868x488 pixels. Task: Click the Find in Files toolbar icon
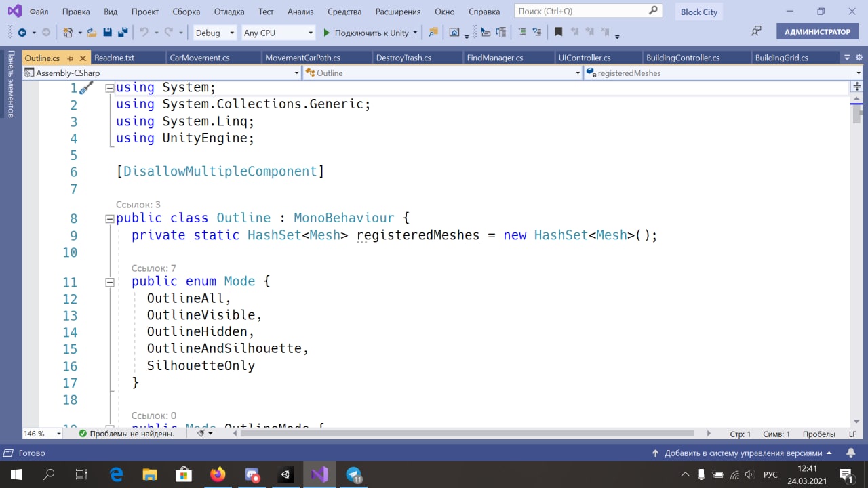pyautogui.click(x=433, y=33)
